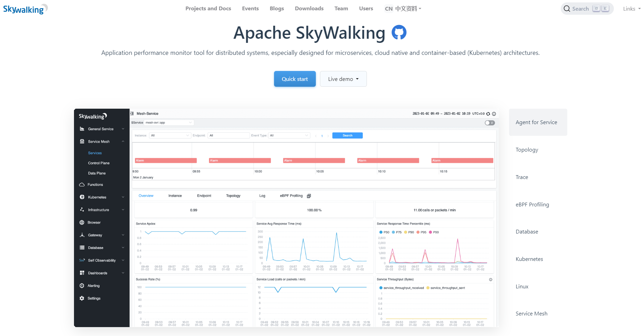The height and width of the screenshot is (336, 644).
Task: Toggle service_throughput_sent legend entry
Action: coord(446,288)
